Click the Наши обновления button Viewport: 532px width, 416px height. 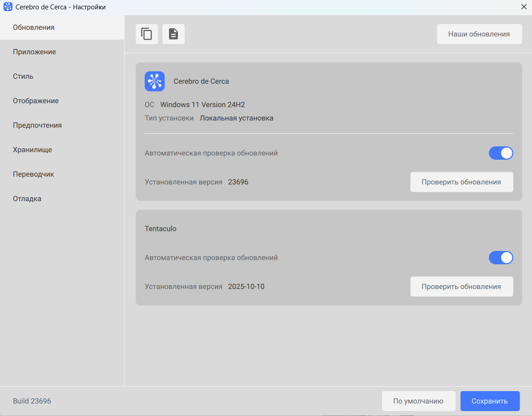point(479,34)
